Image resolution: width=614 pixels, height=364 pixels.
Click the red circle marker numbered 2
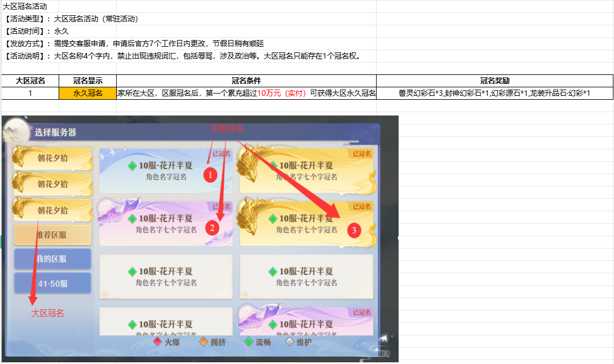(212, 228)
